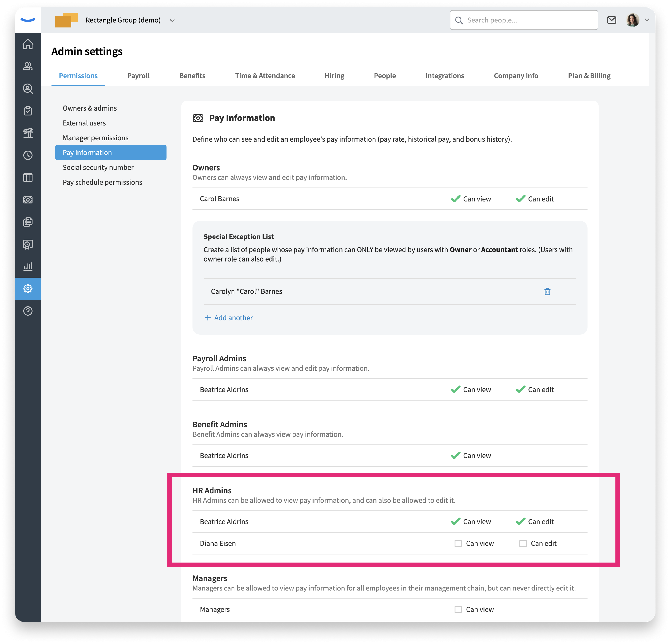Delete Carolyn "Carol" Barnes from exception list
The height and width of the screenshot is (644, 670).
[x=547, y=291]
